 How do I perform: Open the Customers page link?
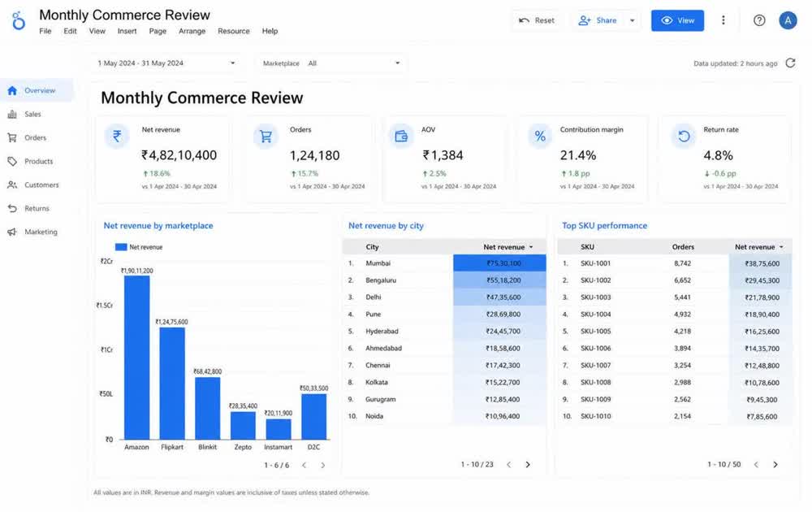pyautogui.click(x=41, y=185)
